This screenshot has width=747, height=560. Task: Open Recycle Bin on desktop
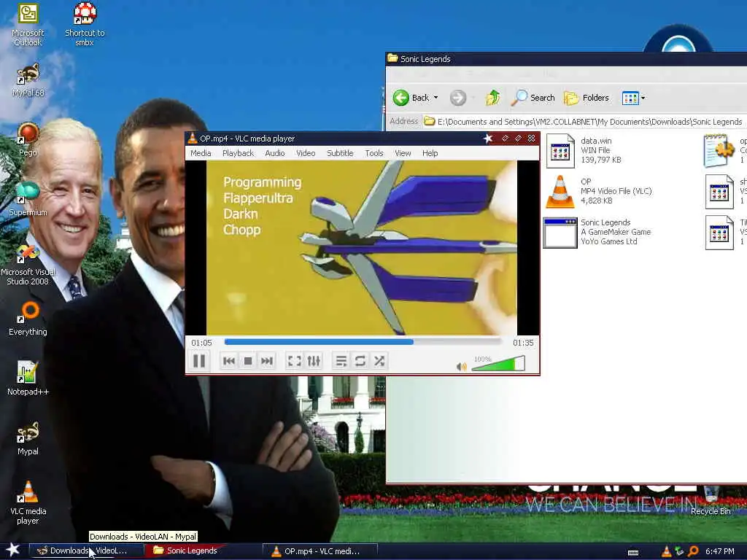(x=711, y=499)
